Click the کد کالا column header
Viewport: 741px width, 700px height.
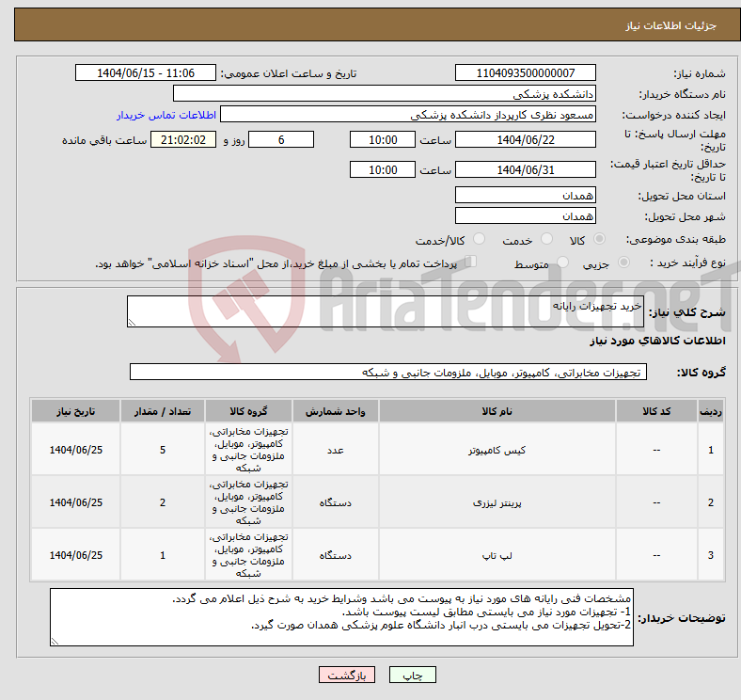click(x=656, y=411)
